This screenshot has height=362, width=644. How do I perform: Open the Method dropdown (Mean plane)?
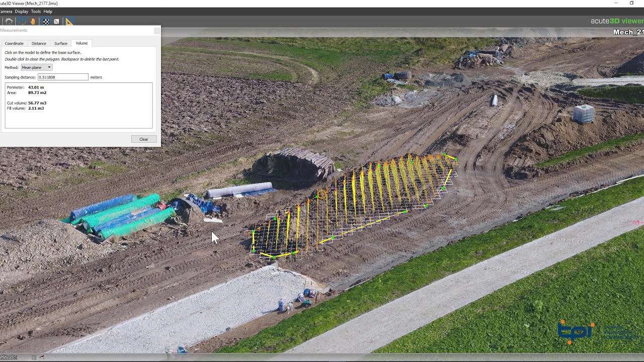pos(36,67)
